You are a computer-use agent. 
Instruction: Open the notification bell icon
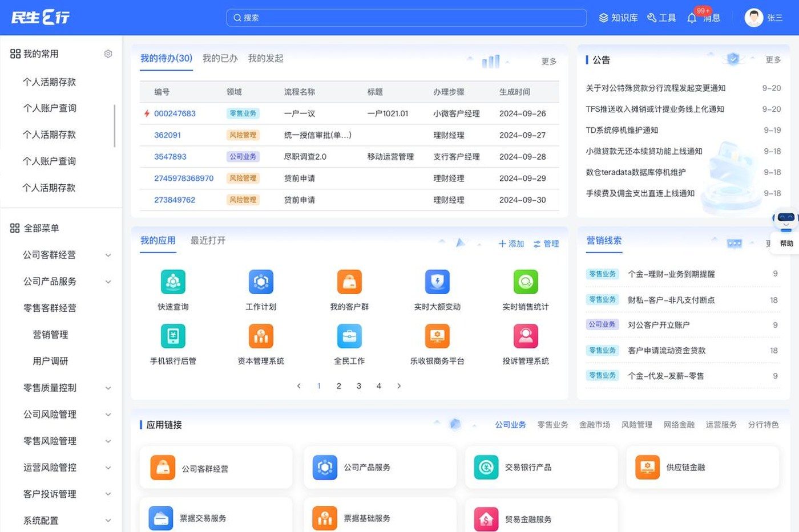coord(692,18)
